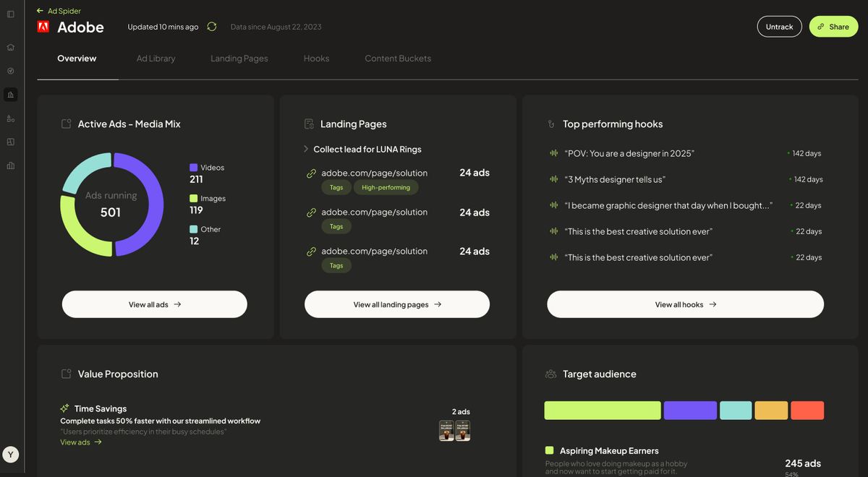The height and width of the screenshot is (477, 868).
Task: Click the teal Other legend swatch
Action: tap(193, 229)
